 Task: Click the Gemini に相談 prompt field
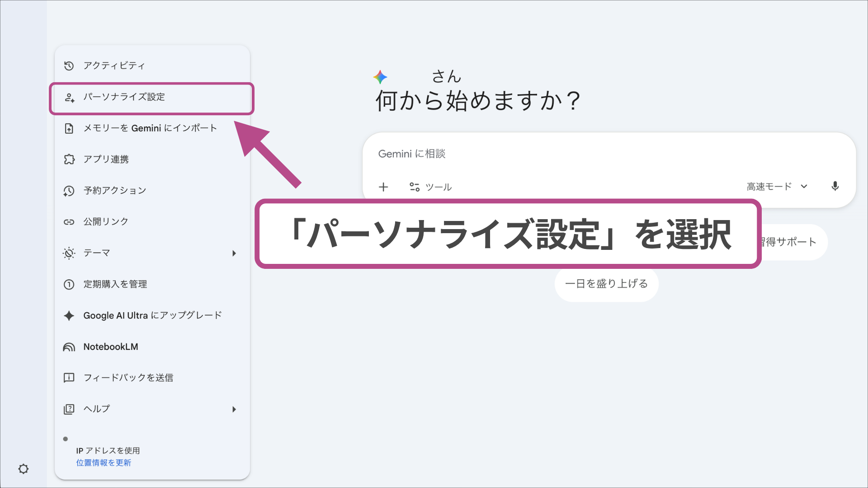609,154
